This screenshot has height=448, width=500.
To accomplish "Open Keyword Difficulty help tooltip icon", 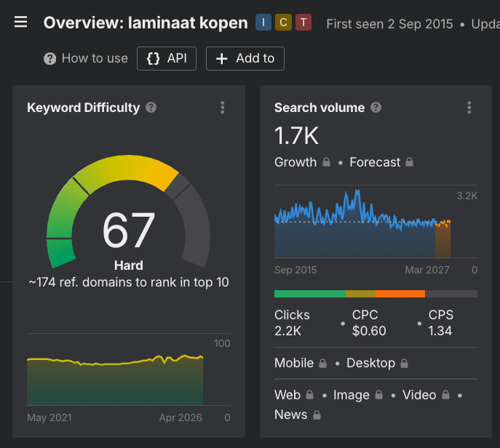I will [151, 108].
